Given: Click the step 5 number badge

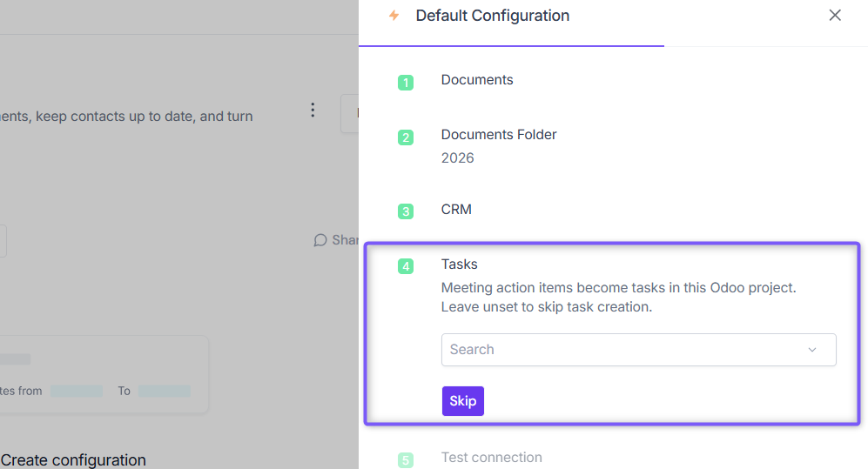Looking at the screenshot, I should [406, 459].
